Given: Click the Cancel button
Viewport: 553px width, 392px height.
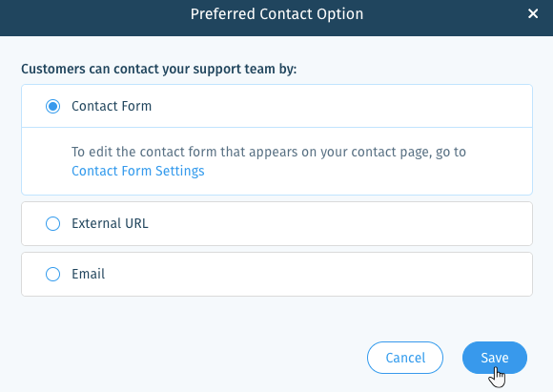Looking at the screenshot, I should tap(405, 358).
